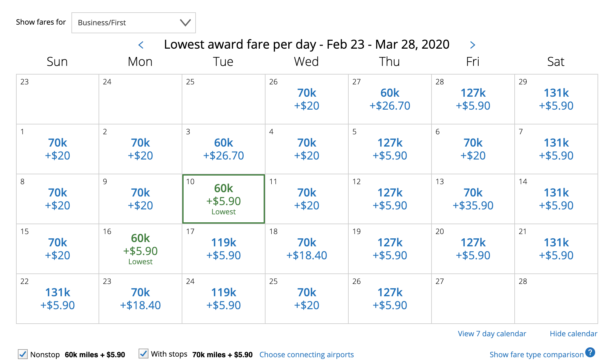Open Choose connecting airports link
The width and height of the screenshot is (608, 364).
(306, 354)
